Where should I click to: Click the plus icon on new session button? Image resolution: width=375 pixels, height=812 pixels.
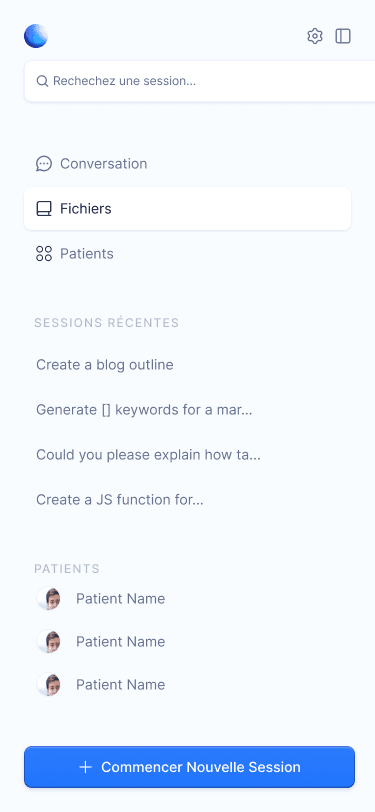(85, 767)
